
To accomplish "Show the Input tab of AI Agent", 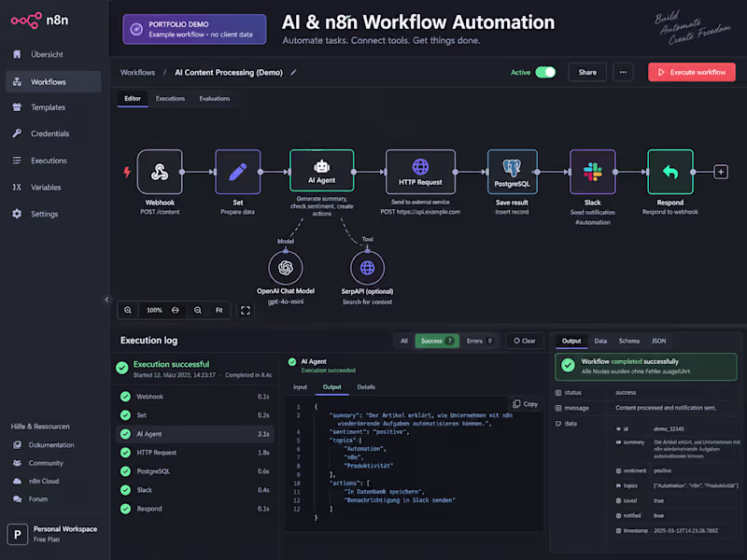I will [300, 387].
